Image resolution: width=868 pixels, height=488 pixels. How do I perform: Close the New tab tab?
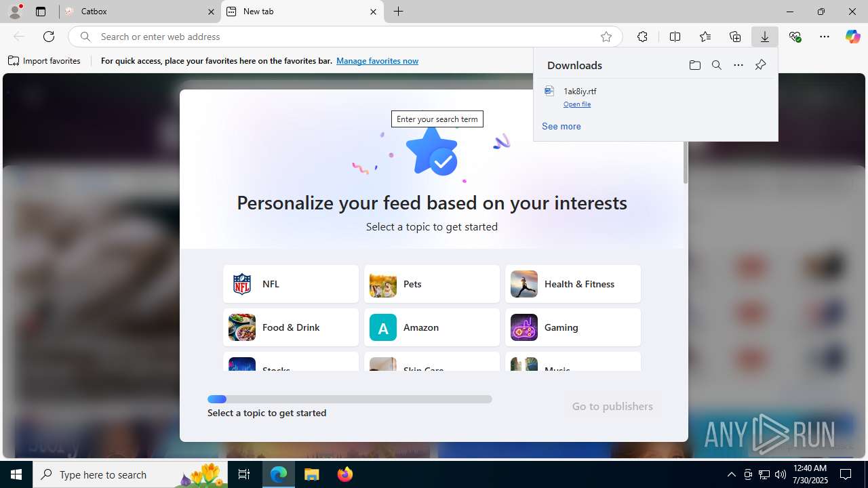pos(373,12)
